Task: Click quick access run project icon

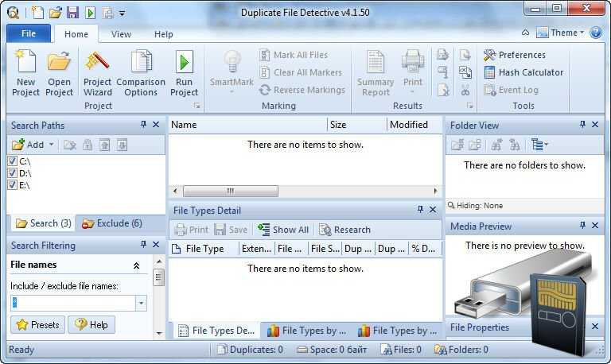Action: click(91, 13)
